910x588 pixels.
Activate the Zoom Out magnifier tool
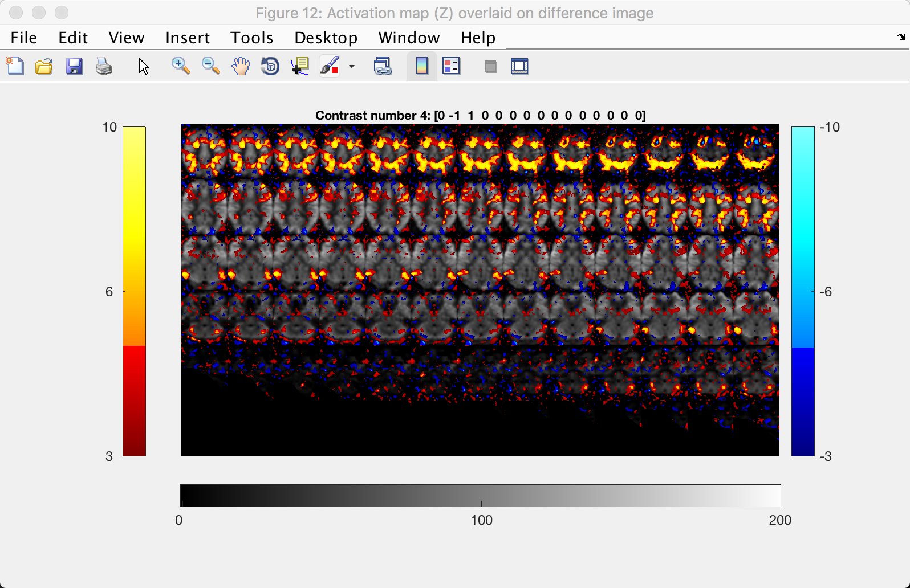pyautogui.click(x=211, y=67)
